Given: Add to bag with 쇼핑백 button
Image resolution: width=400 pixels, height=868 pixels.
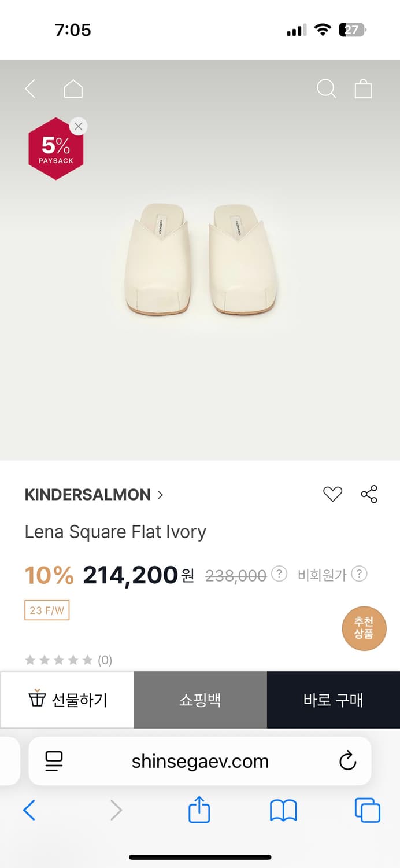Looking at the screenshot, I should tap(200, 700).
